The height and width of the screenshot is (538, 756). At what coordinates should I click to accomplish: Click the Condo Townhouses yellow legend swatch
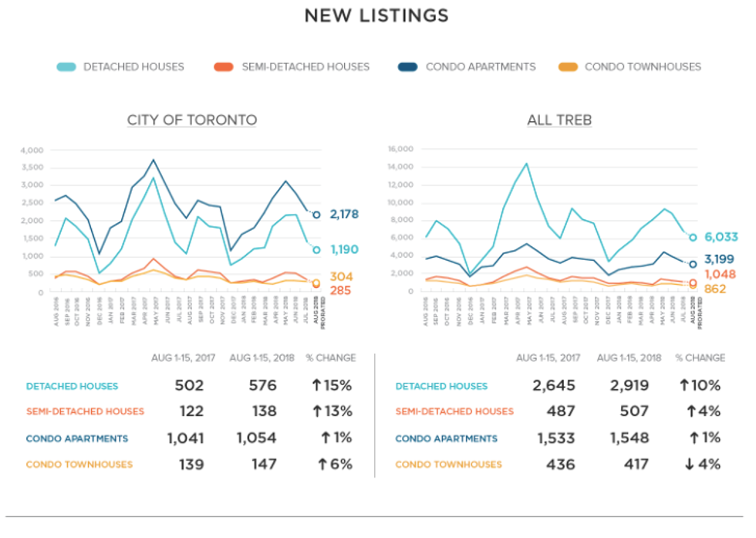(568, 67)
